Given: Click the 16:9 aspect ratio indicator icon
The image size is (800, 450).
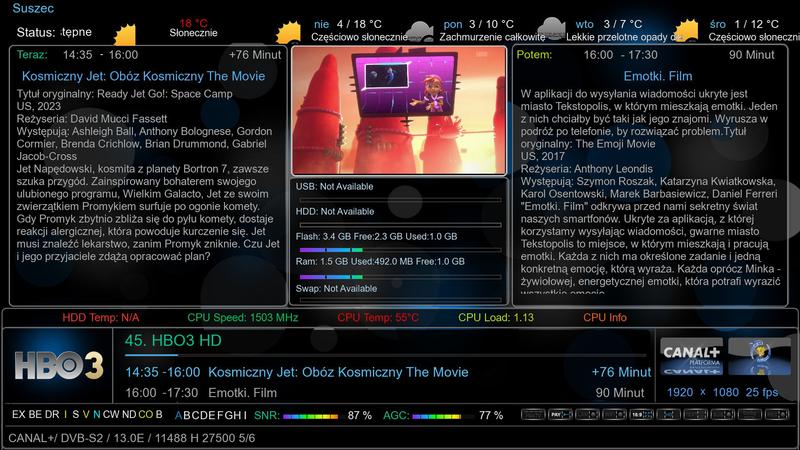Looking at the screenshot, I should [641, 415].
